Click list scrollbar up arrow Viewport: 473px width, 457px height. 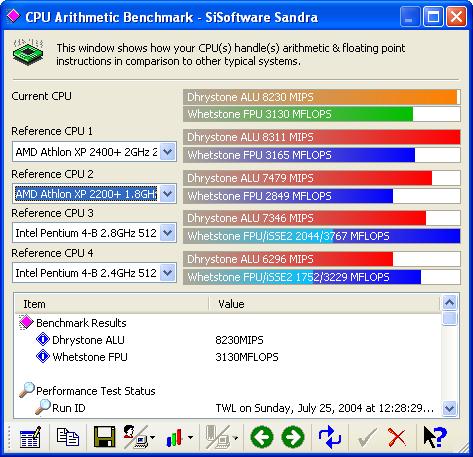(x=450, y=303)
